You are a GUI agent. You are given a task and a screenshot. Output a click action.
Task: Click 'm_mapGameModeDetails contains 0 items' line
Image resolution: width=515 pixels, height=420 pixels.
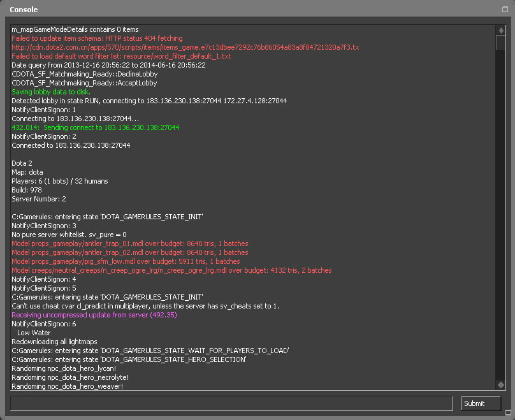(75, 29)
